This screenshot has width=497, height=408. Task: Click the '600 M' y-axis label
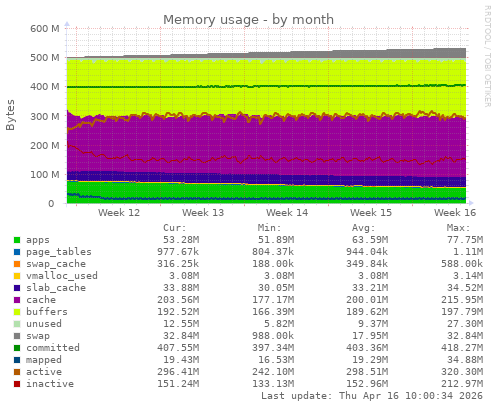coord(45,29)
